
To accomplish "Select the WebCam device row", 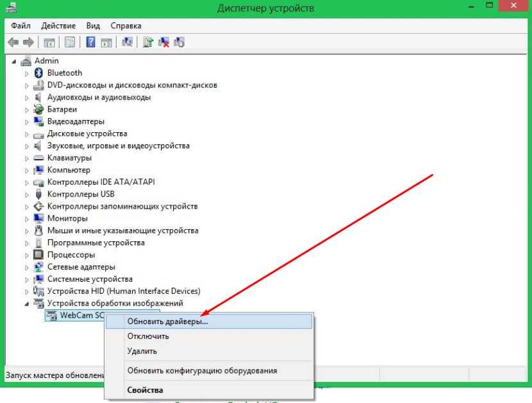I will (76, 315).
